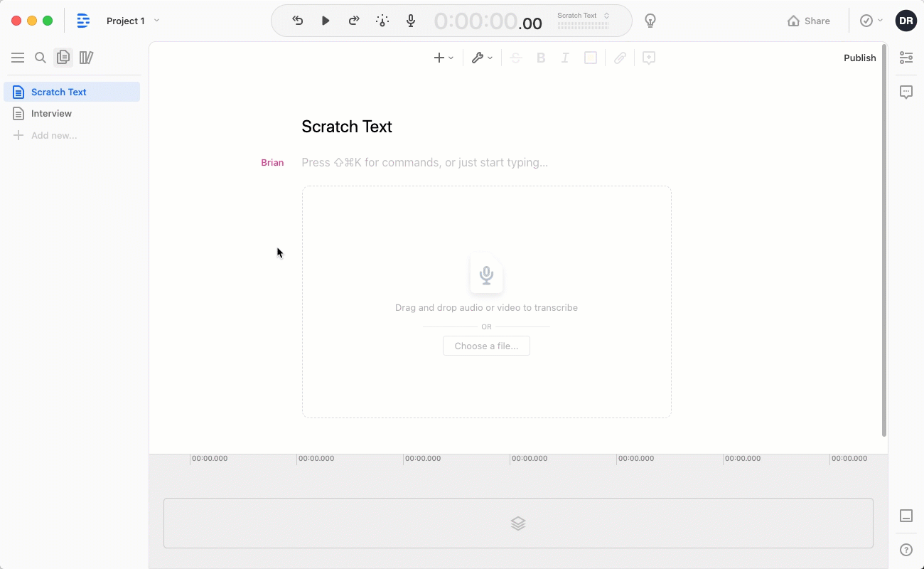
Task: Open the plus insert dropdown
Action: pos(444,58)
